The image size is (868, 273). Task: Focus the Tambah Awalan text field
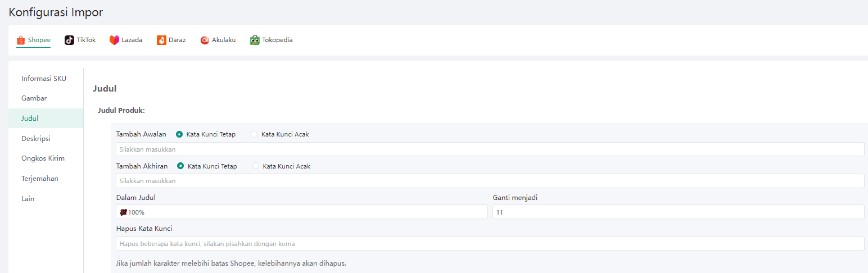coord(490,149)
